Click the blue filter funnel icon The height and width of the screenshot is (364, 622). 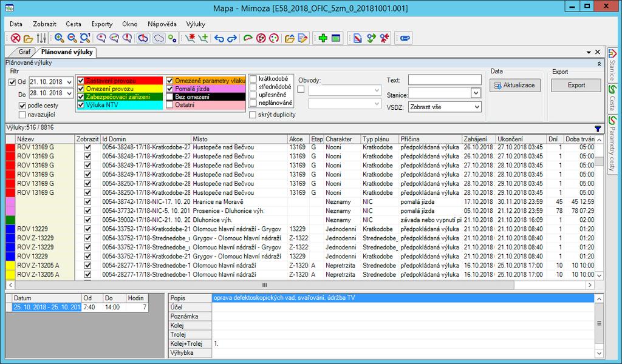point(598,129)
